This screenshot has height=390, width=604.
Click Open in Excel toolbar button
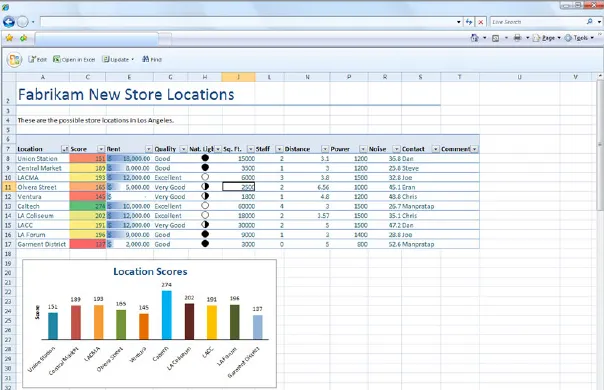point(74,59)
